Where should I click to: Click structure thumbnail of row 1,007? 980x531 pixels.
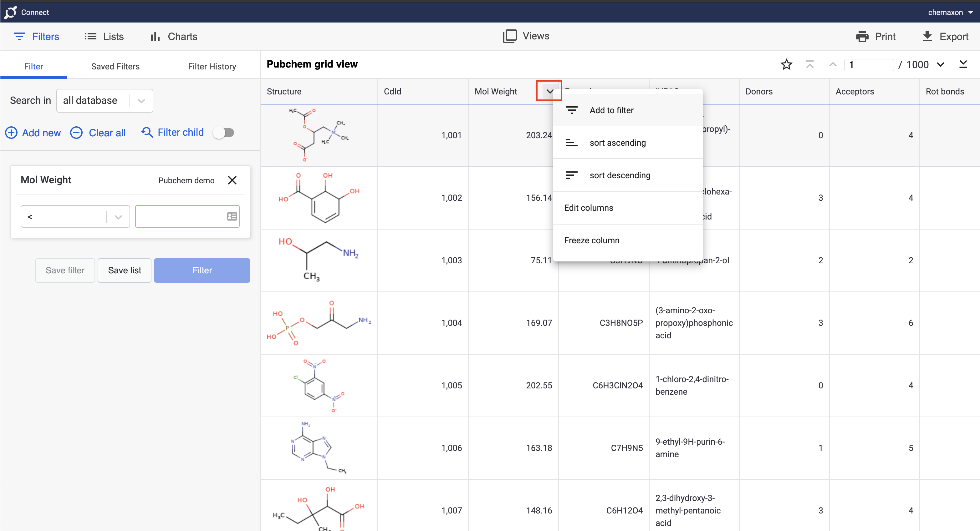click(319, 508)
